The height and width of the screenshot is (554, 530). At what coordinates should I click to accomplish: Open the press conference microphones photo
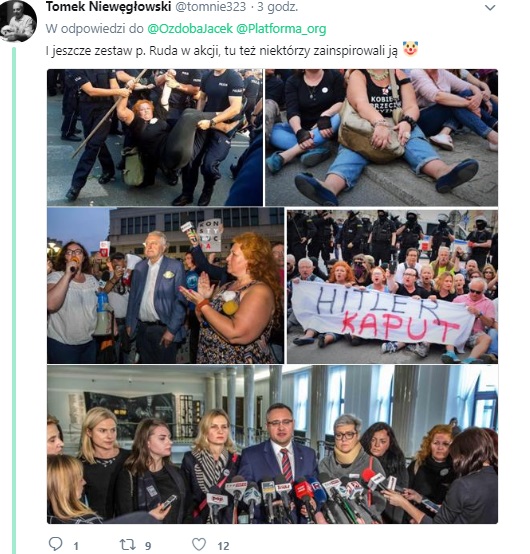pos(272,444)
